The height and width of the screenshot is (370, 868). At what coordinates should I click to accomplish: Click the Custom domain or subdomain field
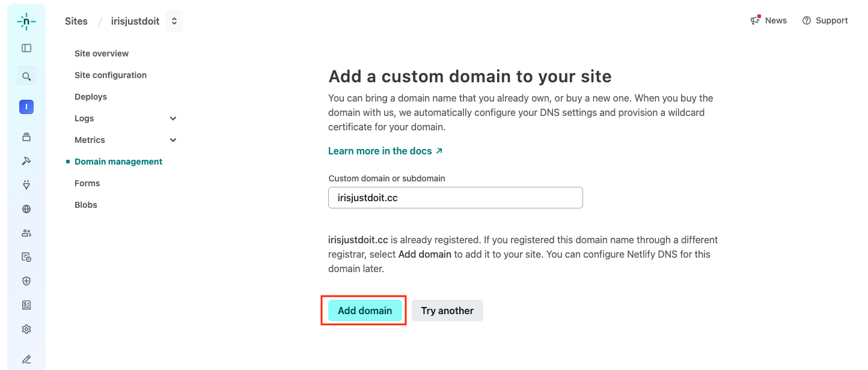point(455,198)
